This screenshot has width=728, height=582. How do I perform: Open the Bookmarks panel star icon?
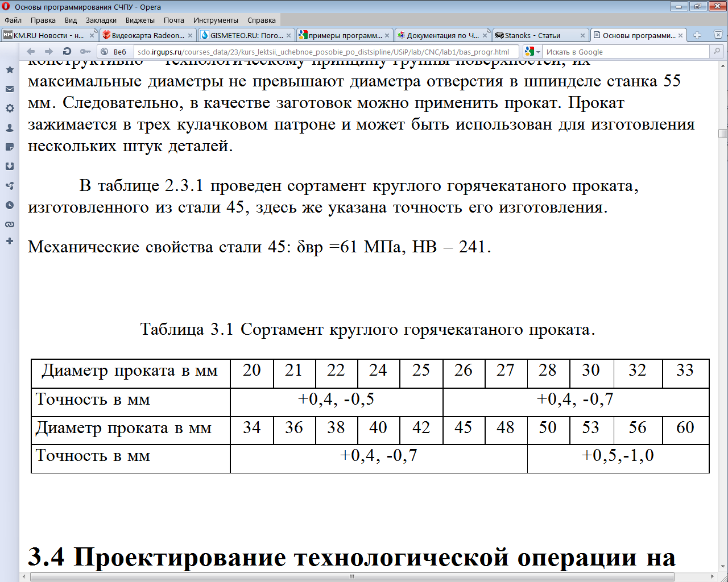pyautogui.click(x=10, y=69)
